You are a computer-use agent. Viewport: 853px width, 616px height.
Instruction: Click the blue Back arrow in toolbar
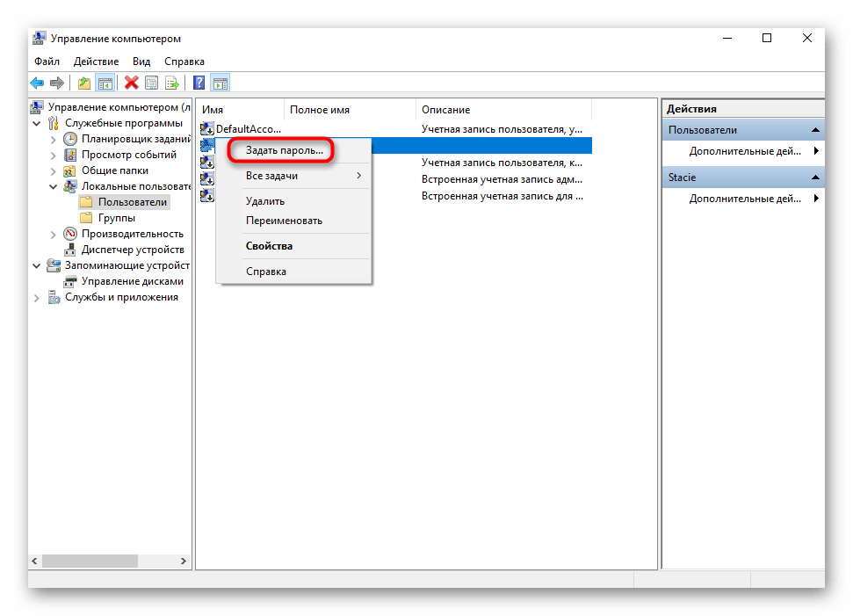(x=37, y=83)
